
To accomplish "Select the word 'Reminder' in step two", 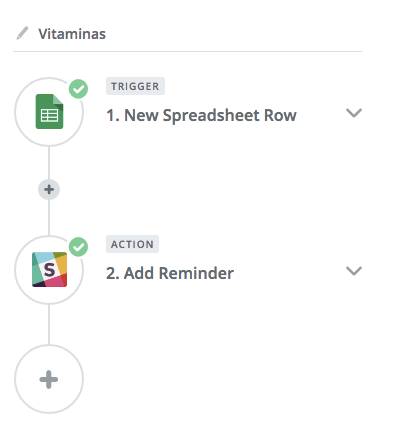I will [196, 273].
